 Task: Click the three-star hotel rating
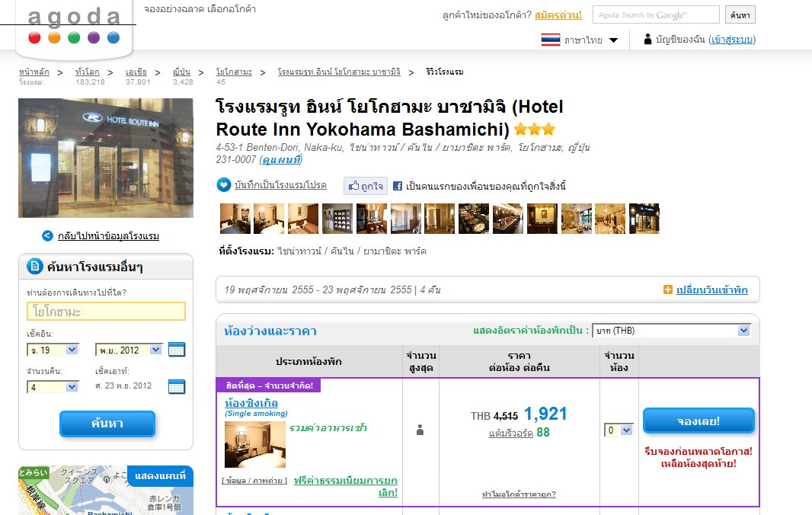point(535,129)
